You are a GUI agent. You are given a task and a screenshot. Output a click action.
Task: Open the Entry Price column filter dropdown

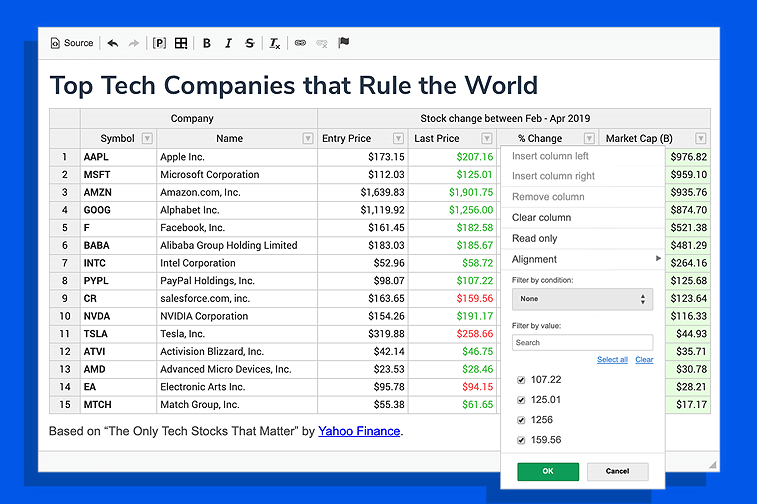pos(398,139)
